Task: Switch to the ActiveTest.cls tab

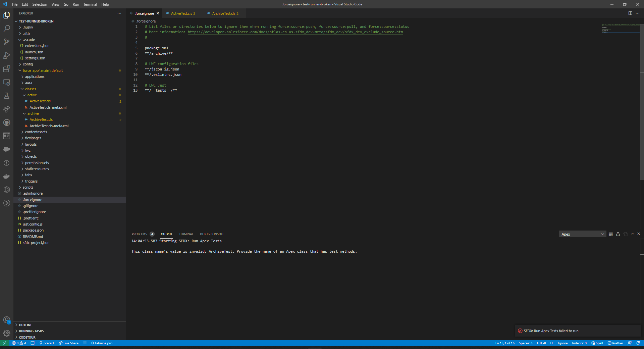Action: pos(183,13)
